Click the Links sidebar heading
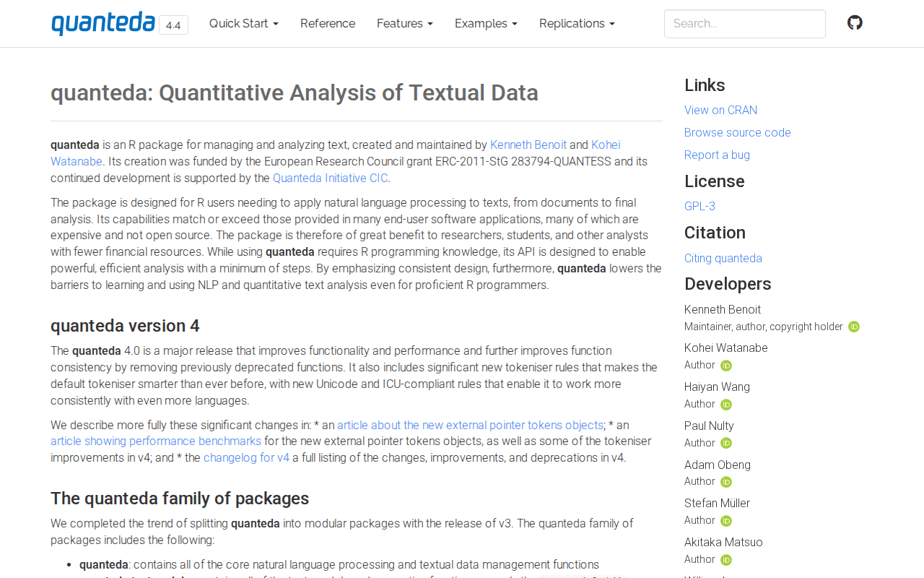This screenshot has width=924, height=578. [705, 85]
